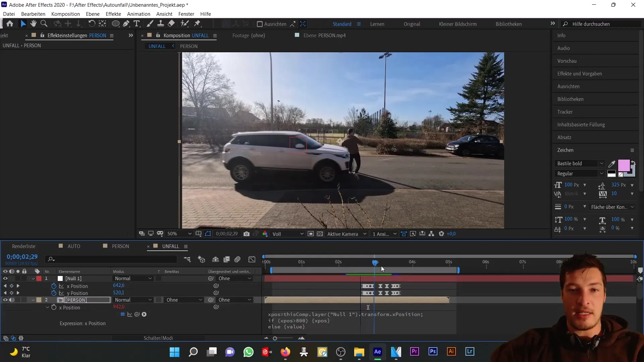Screen dimensions: 644x362
Task: Take a snapshot with the camera icon
Action: pyautogui.click(x=247, y=234)
